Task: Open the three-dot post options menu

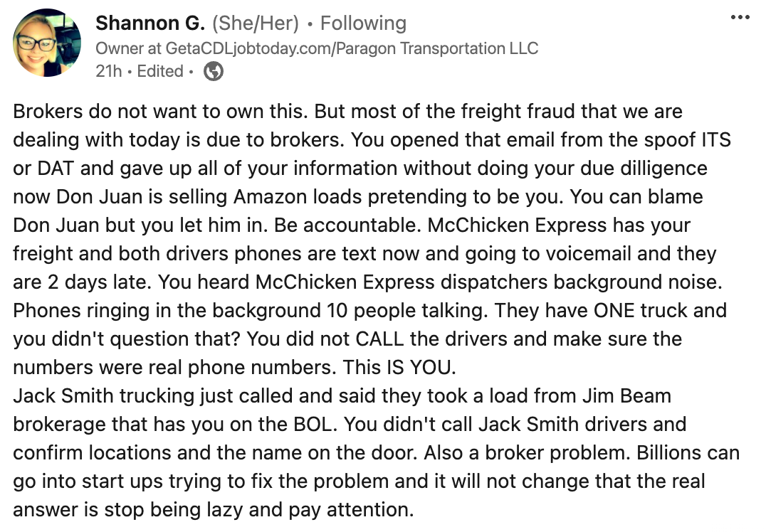Action: (x=740, y=17)
